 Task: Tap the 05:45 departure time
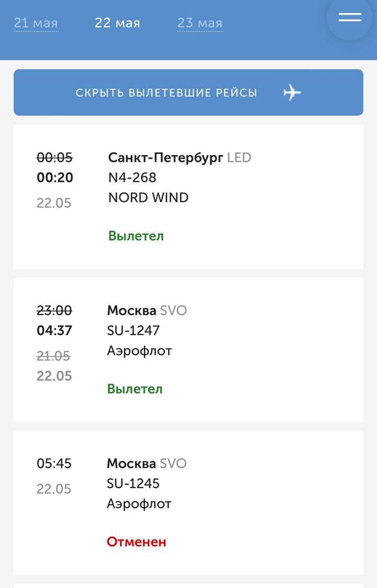[x=54, y=463]
